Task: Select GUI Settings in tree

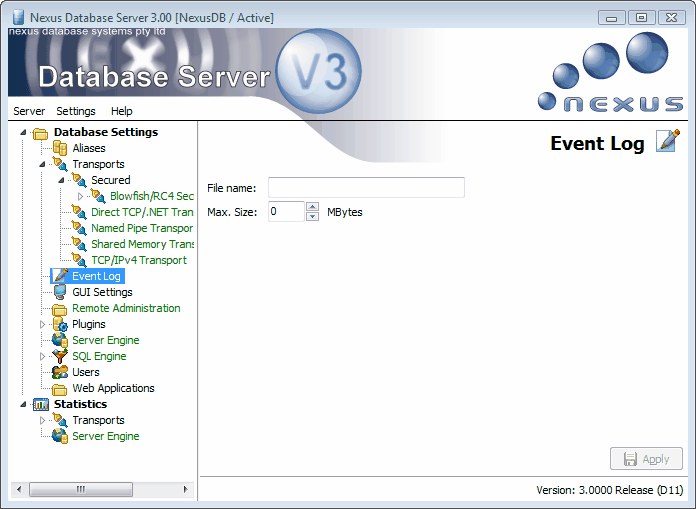Action: click(102, 292)
